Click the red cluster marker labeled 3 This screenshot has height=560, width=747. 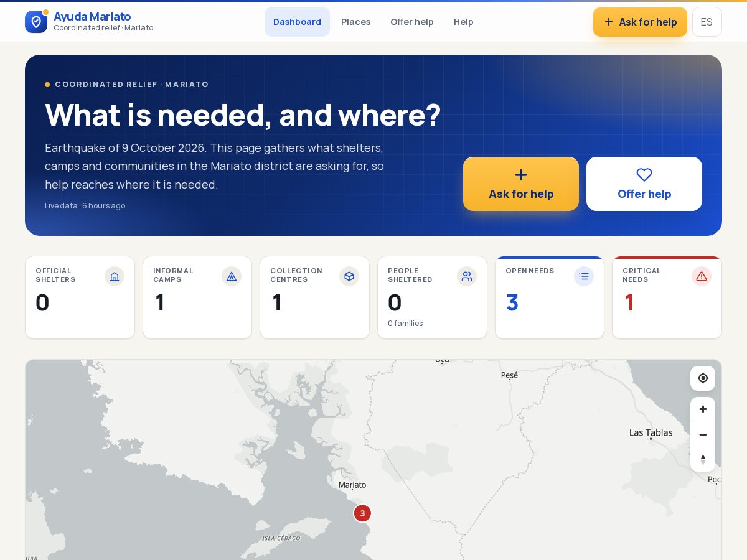[362, 513]
